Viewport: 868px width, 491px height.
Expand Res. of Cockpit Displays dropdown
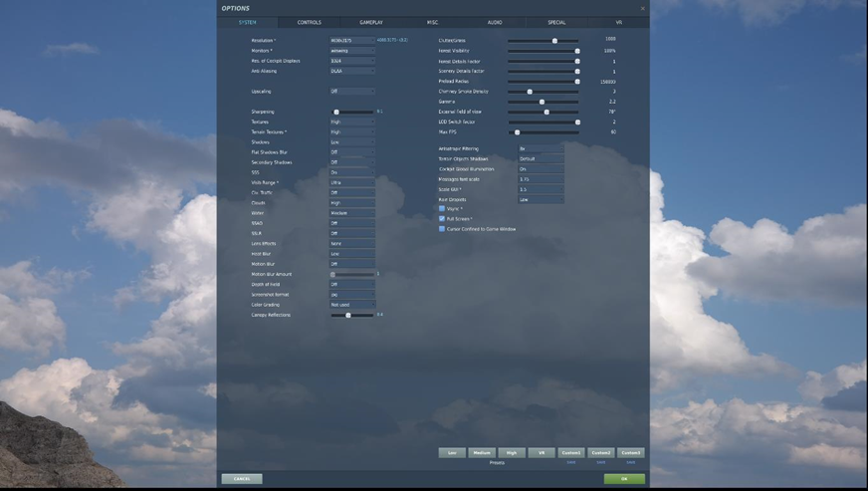coord(352,61)
